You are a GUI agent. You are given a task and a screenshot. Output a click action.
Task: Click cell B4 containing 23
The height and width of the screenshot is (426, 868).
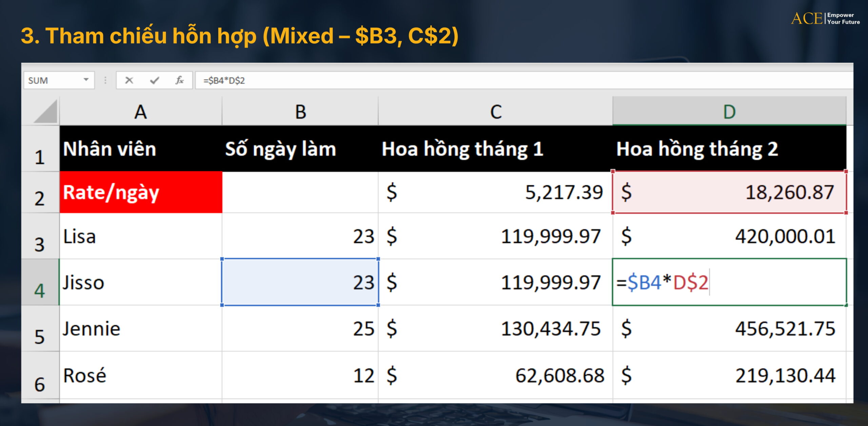[x=300, y=283]
